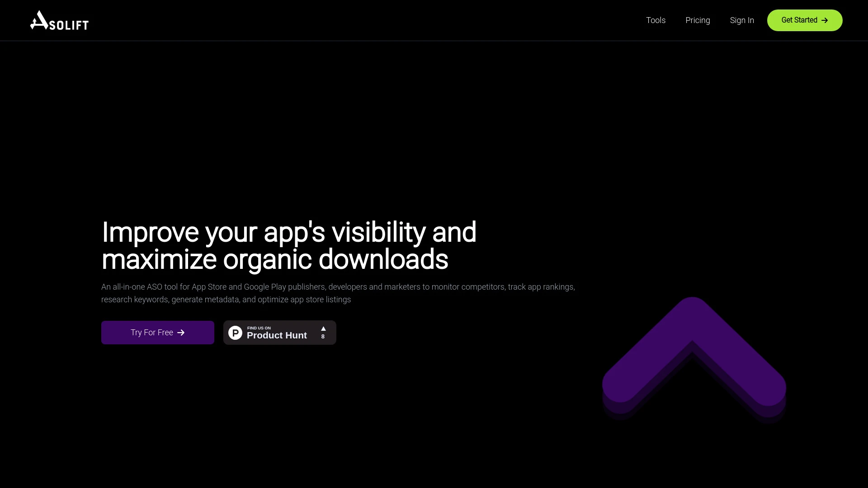Click the ASOLIFT wordmark text

[69, 21]
